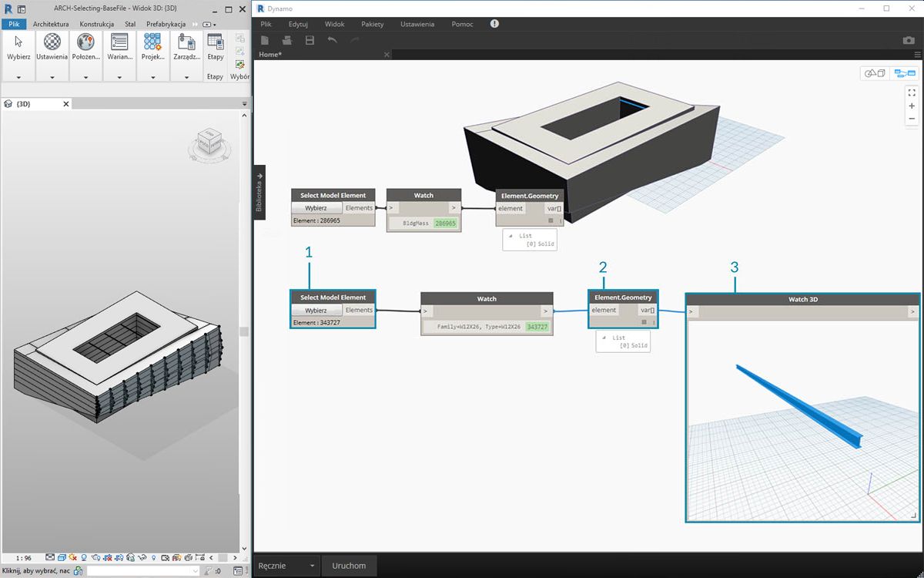Click the Dynamo New file icon

[265, 40]
